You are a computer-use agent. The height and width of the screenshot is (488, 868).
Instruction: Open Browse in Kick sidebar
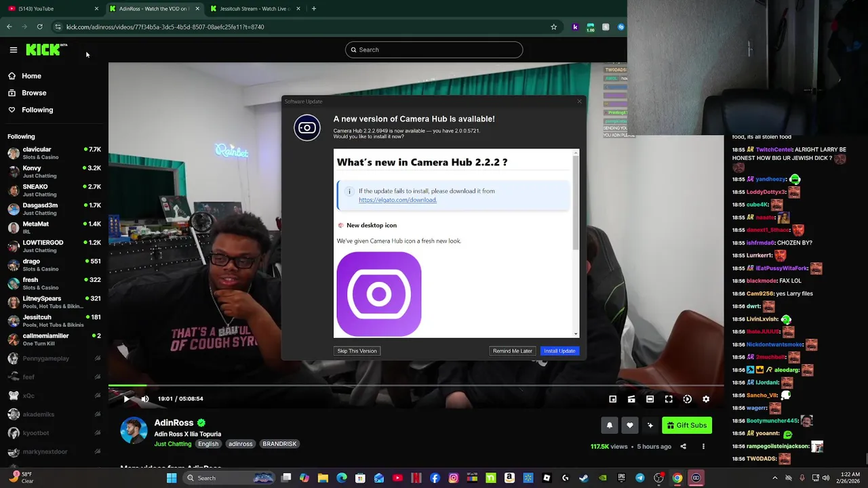(34, 93)
